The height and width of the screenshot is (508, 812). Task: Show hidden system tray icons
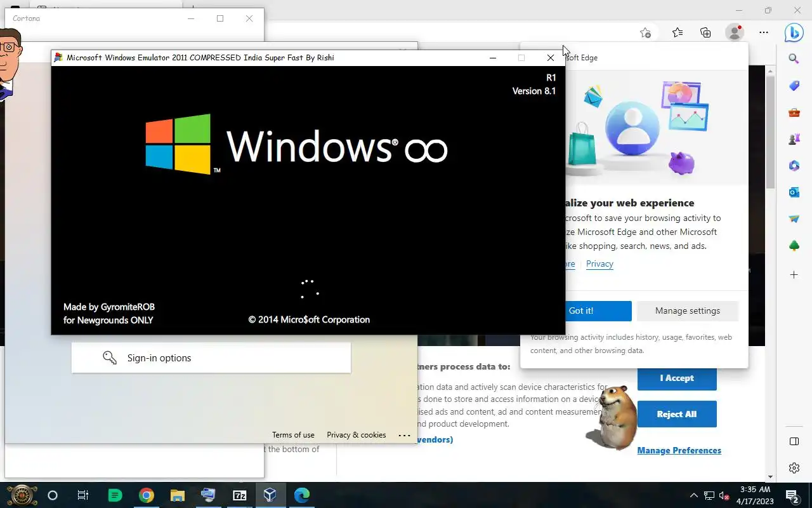pos(694,495)
